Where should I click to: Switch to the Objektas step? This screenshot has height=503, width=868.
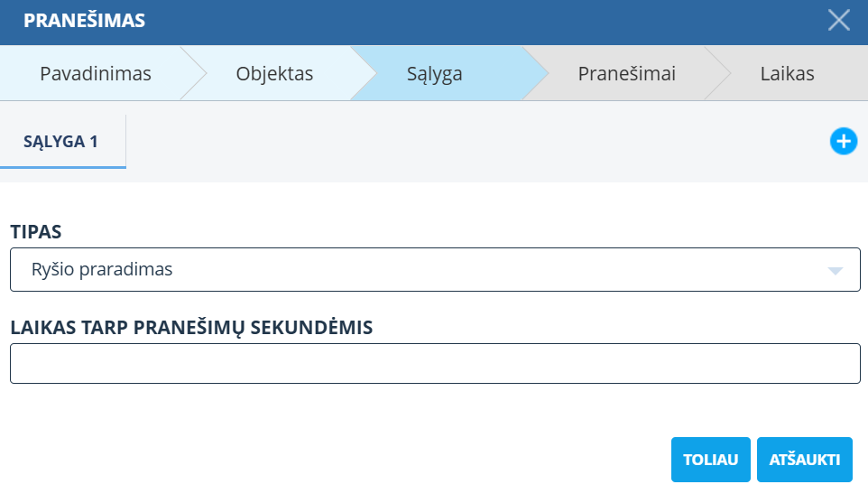tap(274, 74)
